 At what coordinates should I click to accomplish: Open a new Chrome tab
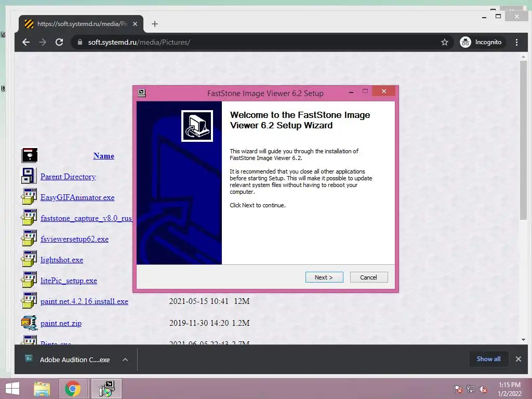(x=155, y=24)
